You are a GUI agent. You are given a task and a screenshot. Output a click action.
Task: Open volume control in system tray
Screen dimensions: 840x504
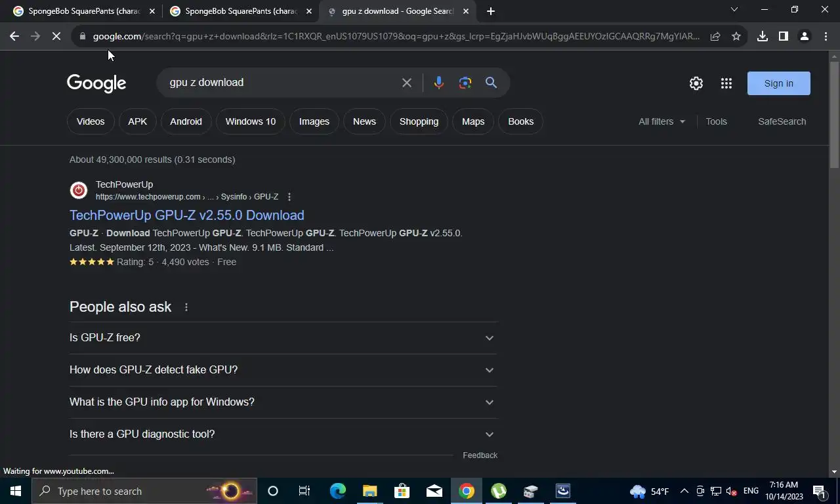click(x=731, y=491)
